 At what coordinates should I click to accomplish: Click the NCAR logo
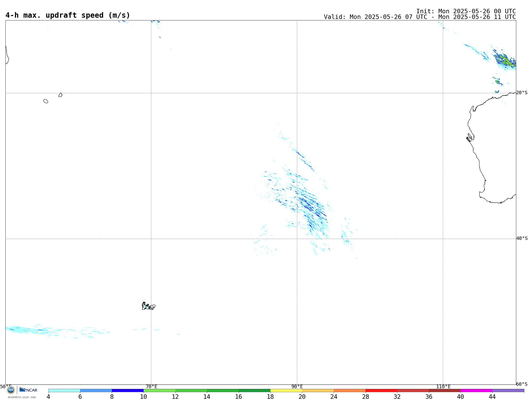[x=28, y=390]
